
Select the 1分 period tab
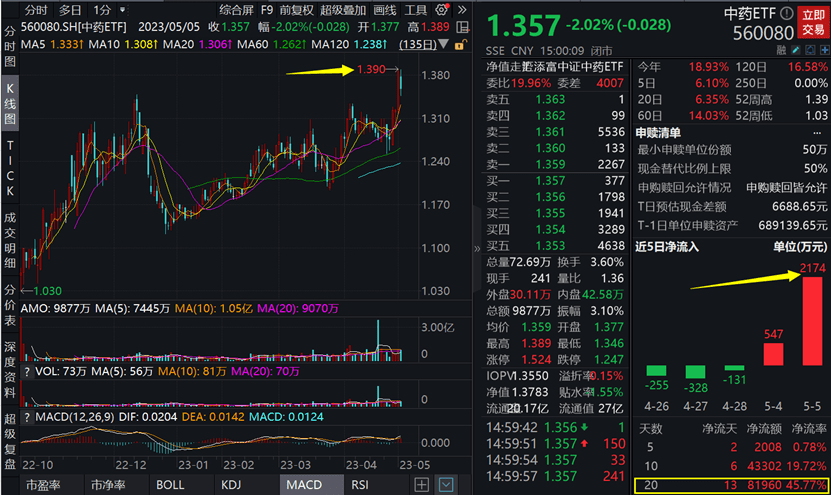point(102,10)
